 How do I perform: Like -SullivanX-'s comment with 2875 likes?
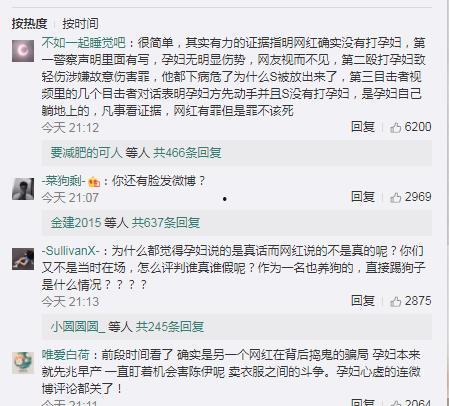click(411, 301)
